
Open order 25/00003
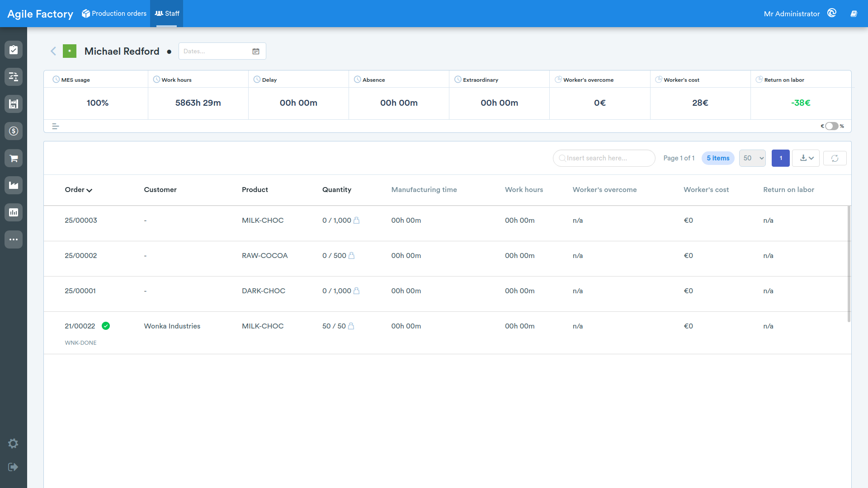[81, 220]
